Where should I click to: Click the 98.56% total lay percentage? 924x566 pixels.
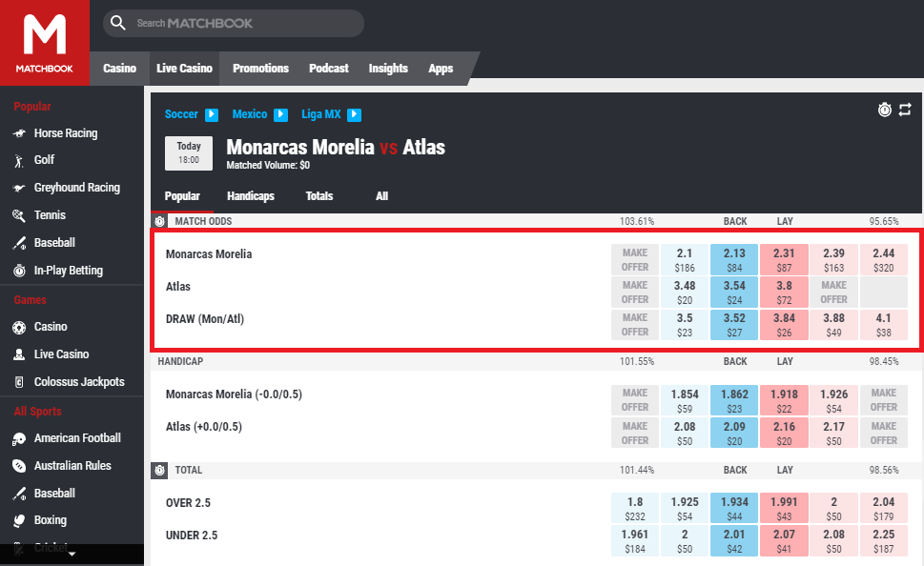pos(884,470)
